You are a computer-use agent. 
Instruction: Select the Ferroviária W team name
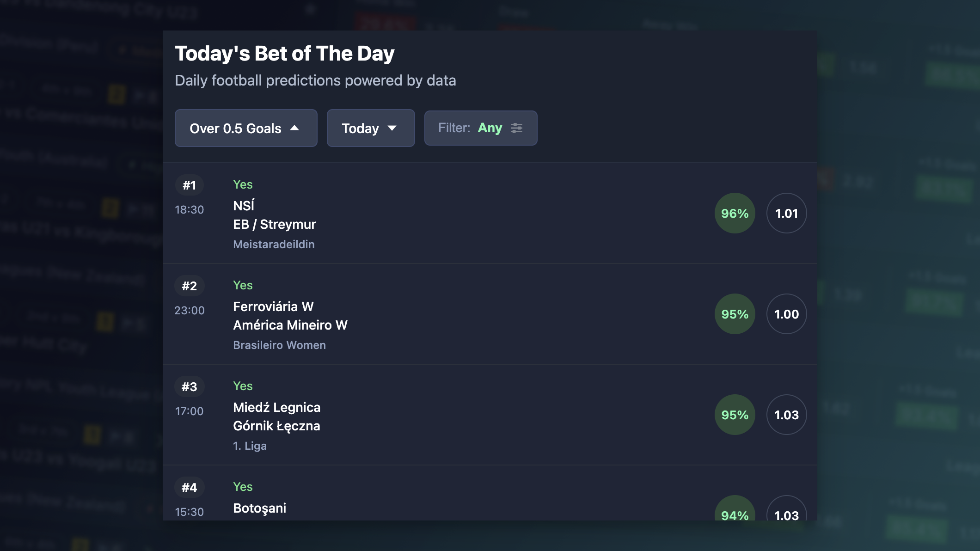(x=273, y=306)
